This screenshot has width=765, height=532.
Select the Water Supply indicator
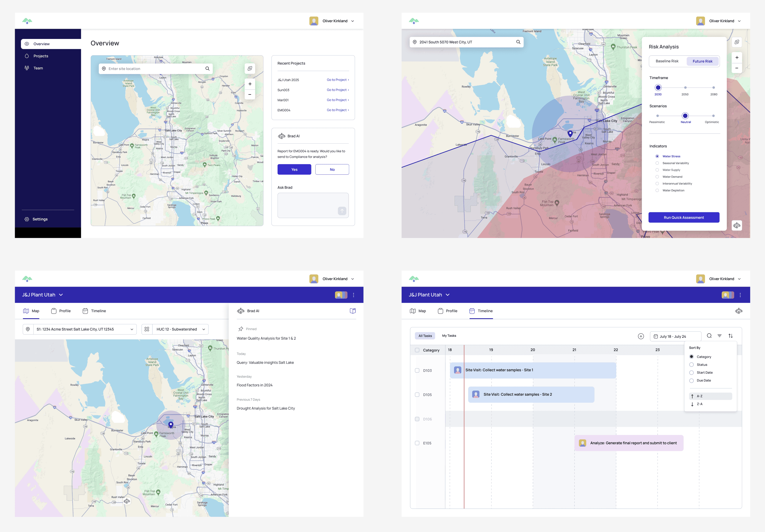pos(657,170)
